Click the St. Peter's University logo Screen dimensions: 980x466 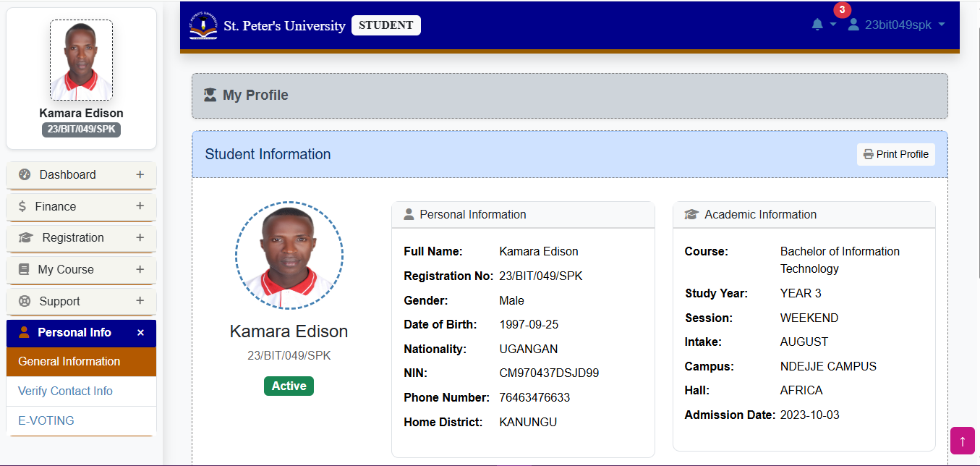coord(203,25)
